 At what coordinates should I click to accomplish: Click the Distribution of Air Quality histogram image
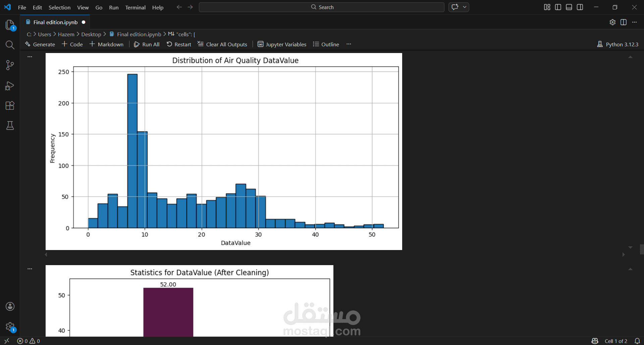[224, 151]
